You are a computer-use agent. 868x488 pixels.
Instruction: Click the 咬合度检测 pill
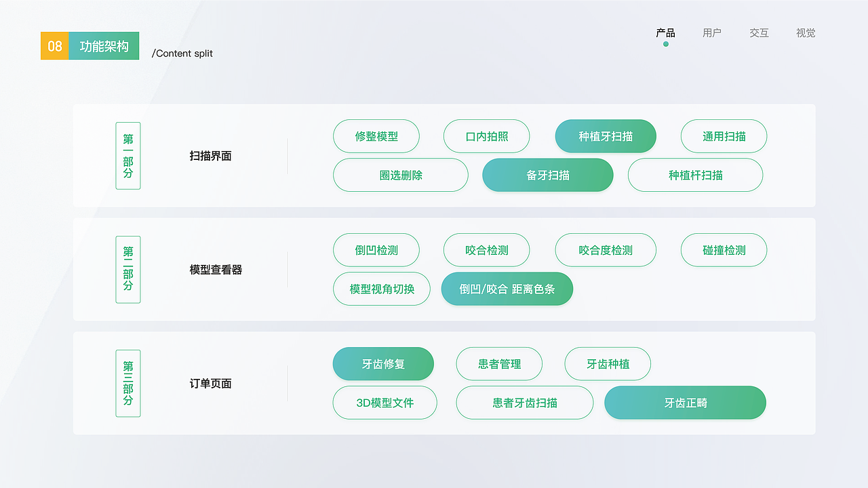point(606,250)
